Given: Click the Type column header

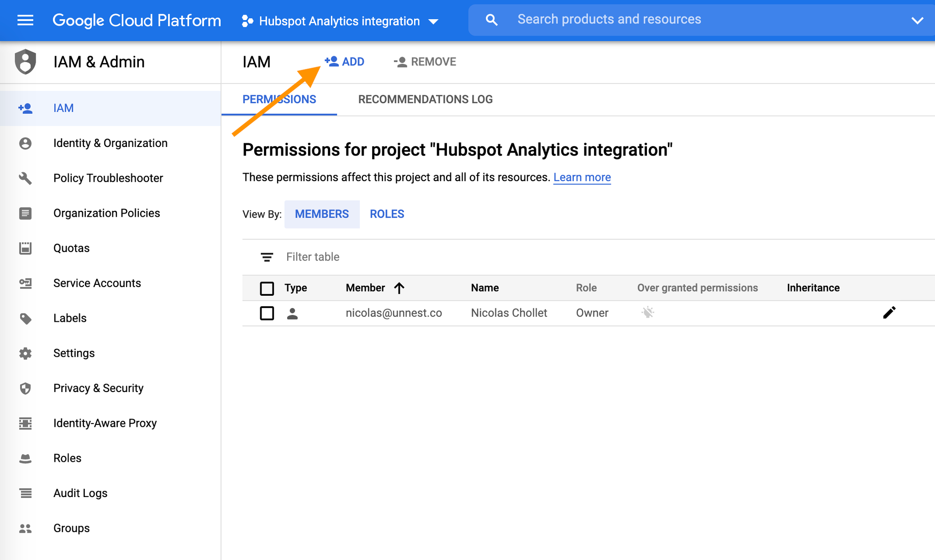Looking at the screenshot, I should click(295, 288).
